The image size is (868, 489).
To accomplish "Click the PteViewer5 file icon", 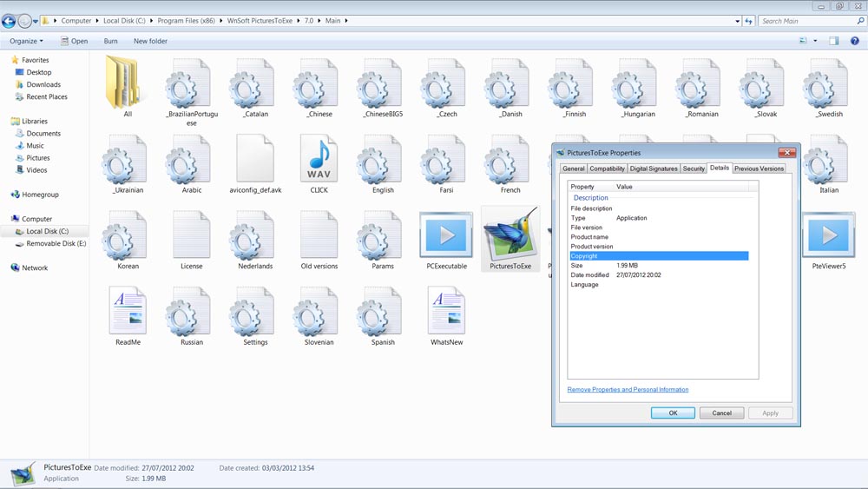I will (828, 235).
